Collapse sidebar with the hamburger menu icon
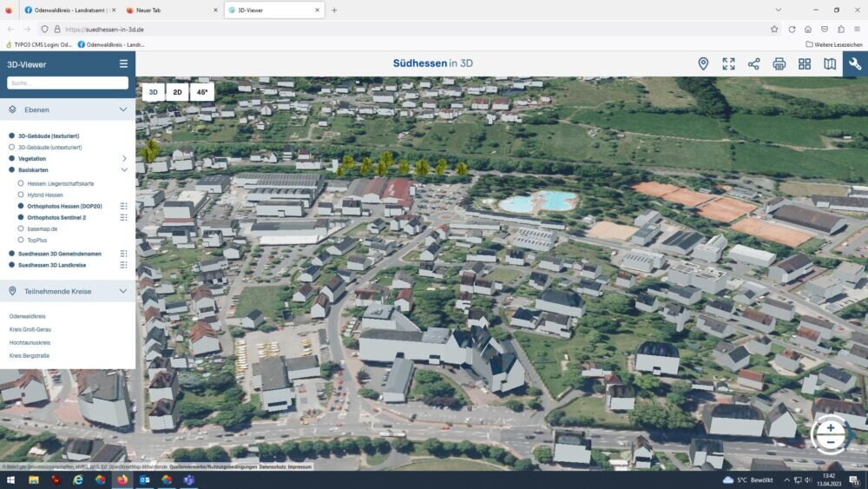The width and height of the screenshot is (868, 489). (x=123, y=63)
